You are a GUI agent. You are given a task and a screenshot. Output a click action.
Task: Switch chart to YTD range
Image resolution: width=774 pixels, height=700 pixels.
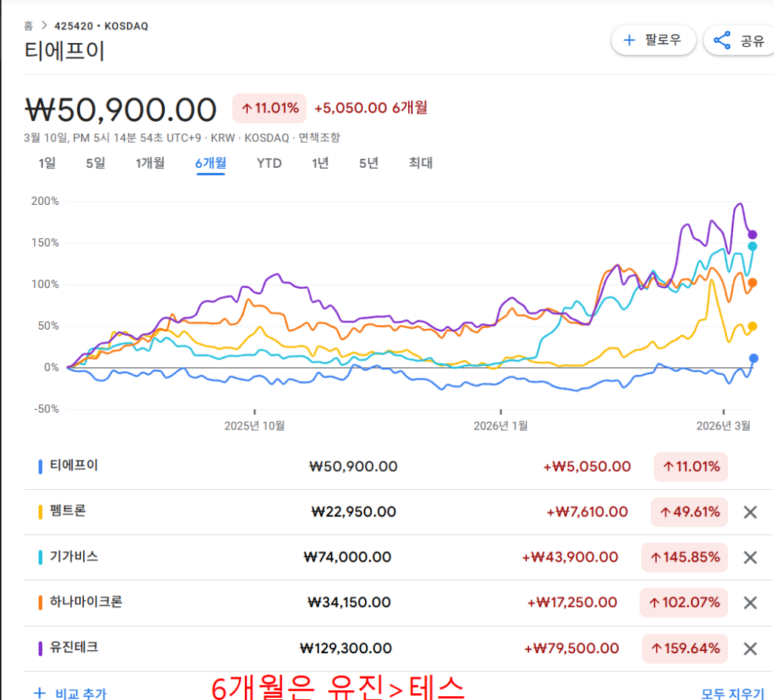pos(268,163)
